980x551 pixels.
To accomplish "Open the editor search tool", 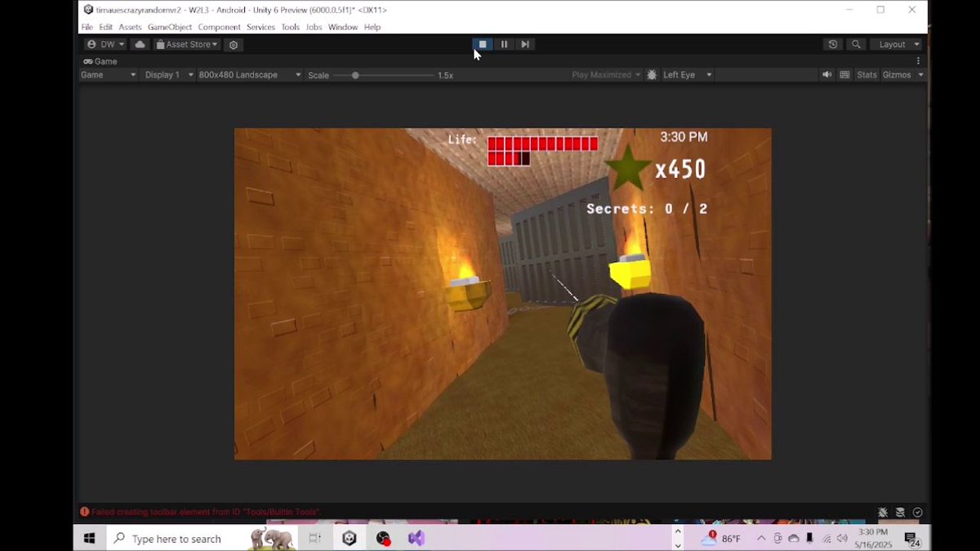I will tap(855, 44).
